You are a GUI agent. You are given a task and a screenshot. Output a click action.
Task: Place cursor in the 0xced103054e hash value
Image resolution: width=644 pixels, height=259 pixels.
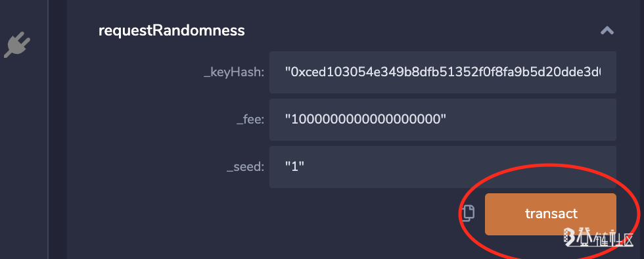click(443, 73)
